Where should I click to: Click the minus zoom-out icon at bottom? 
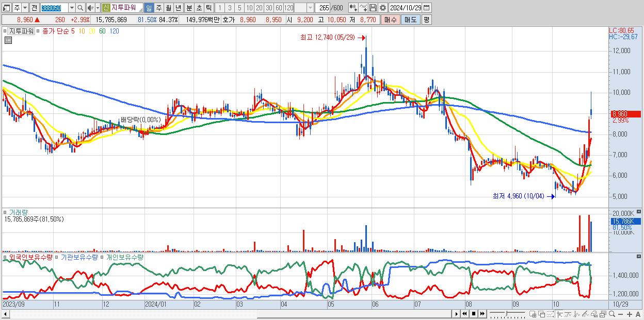tap(621, 314)
